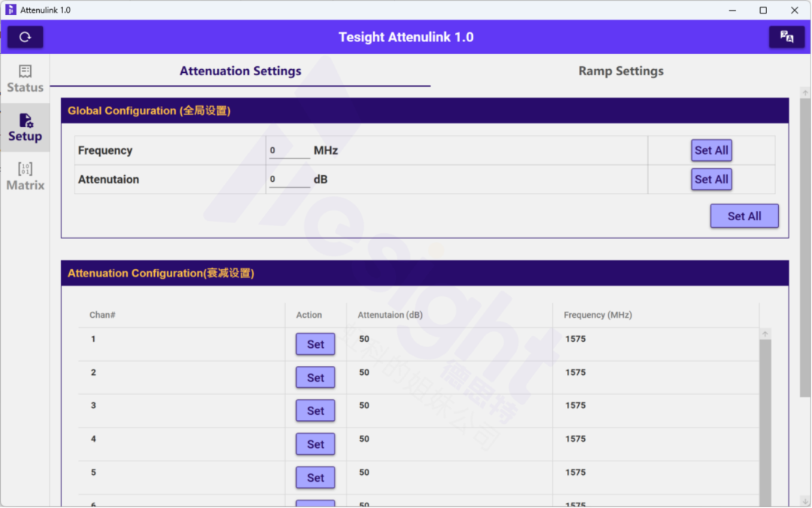
Task: Select channel 2 frequency value 1575
Action: pyautogui.click(x=575, y=372)
